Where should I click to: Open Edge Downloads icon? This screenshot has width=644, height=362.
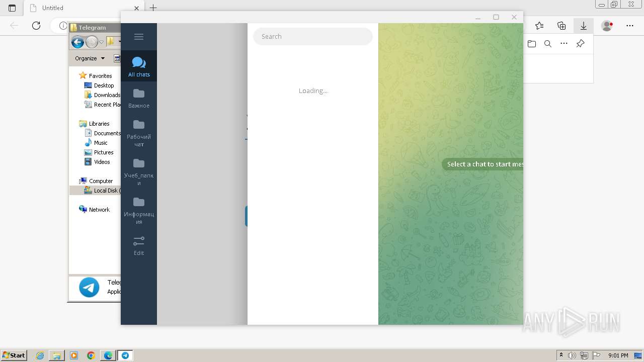click(x=584, y=26)
